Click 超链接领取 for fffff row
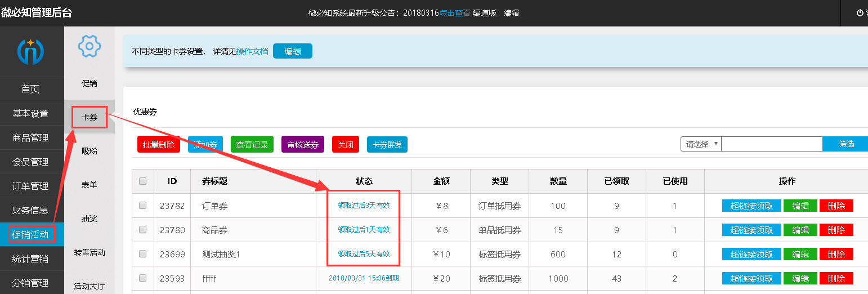 coord(751,278)
